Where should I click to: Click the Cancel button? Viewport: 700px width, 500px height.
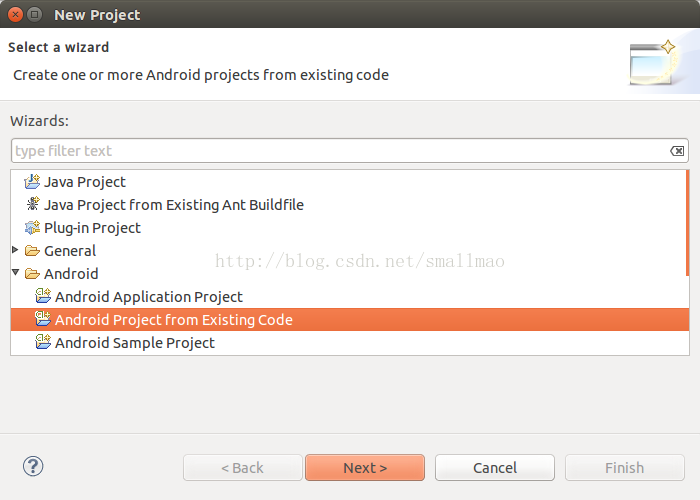point(495,467)
